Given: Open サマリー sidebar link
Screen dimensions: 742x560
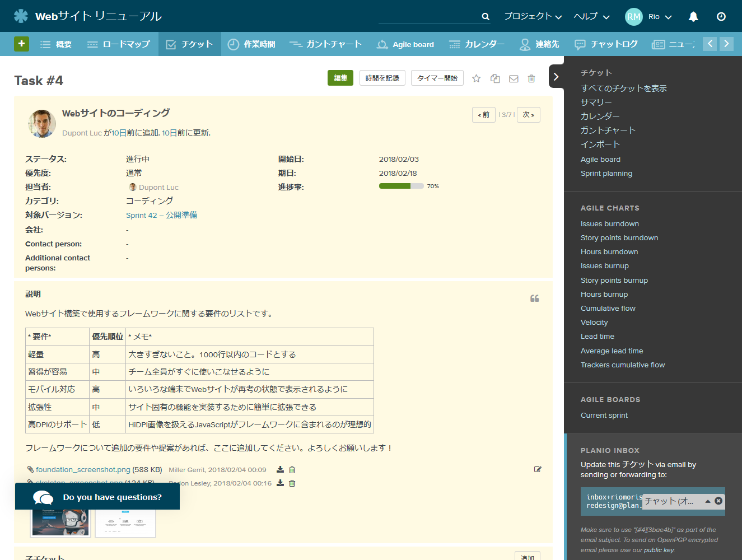Looking at the screenshot, I should click(596, 102).
